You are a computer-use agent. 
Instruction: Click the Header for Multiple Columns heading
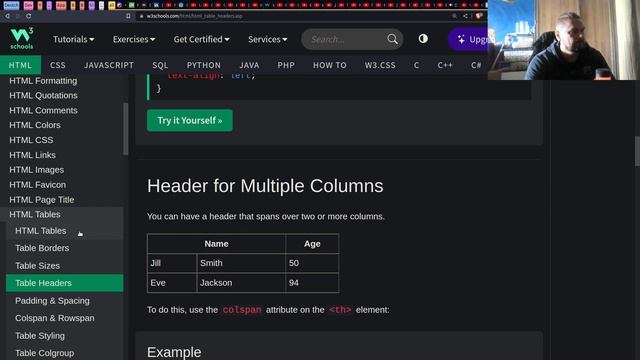265,186
